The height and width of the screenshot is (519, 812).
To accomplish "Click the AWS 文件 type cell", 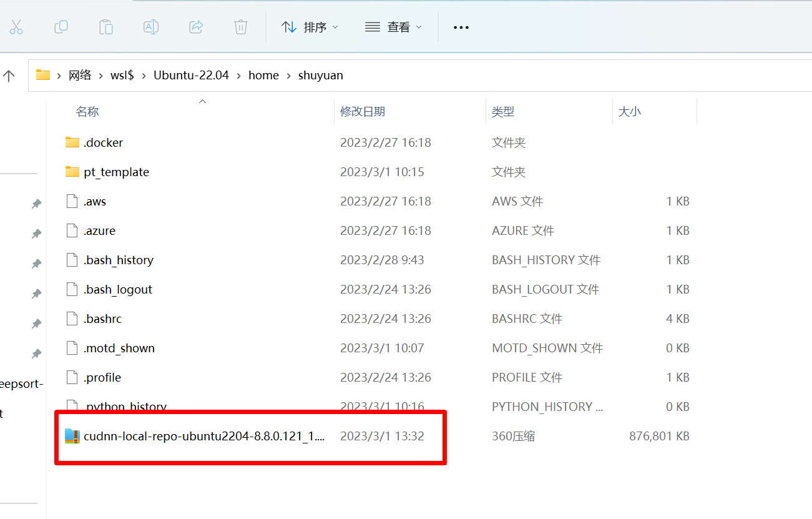I will 517,201.
